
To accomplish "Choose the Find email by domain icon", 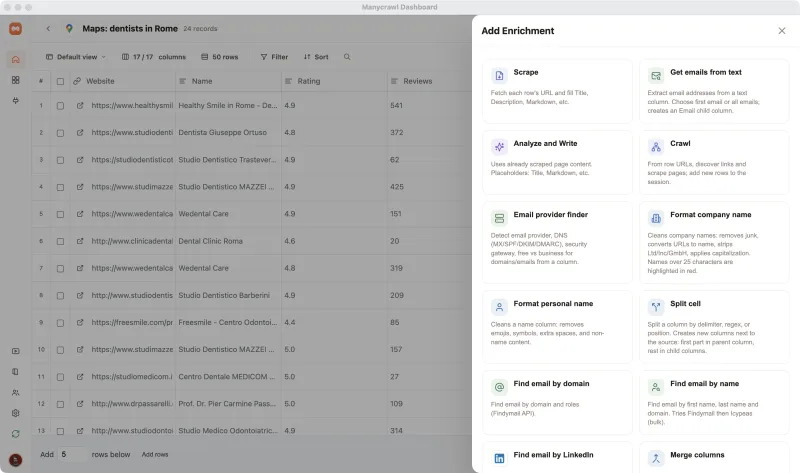I will [499, 387].
